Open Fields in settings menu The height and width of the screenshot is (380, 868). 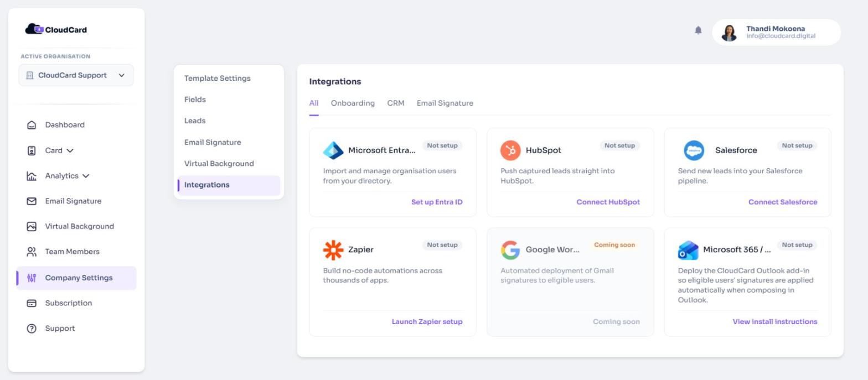(195, 100)
